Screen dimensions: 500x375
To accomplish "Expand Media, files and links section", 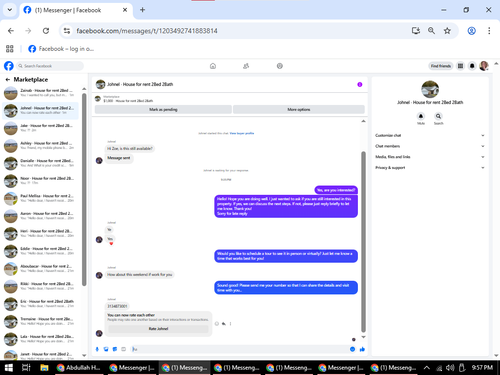I will [x=430, y=157].
